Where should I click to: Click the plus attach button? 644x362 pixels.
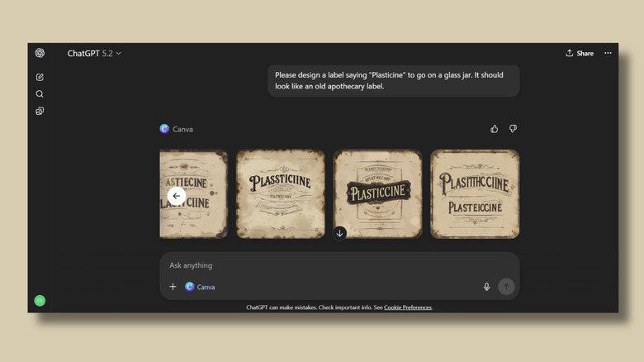[173, 287]
